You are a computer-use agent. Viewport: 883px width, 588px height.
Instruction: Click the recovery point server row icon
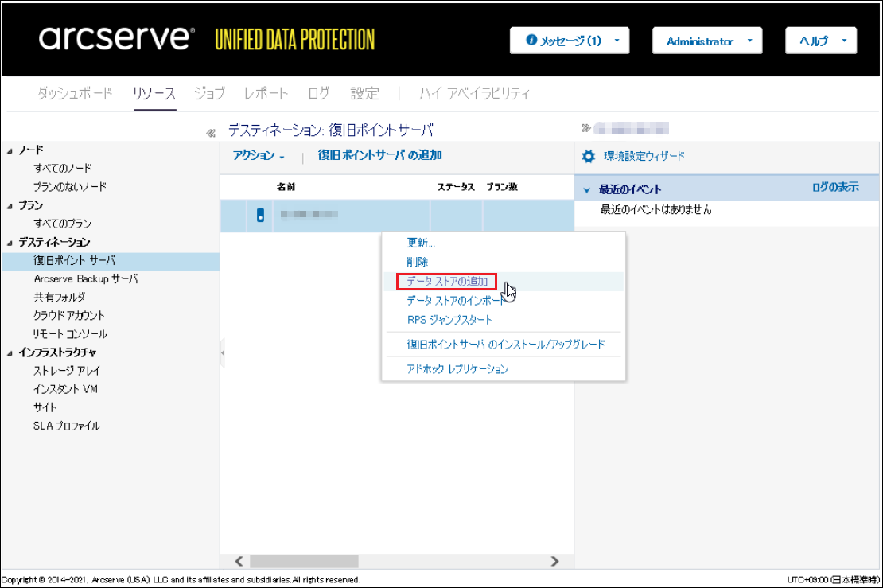pyautogui.click(x=260, y=215)
